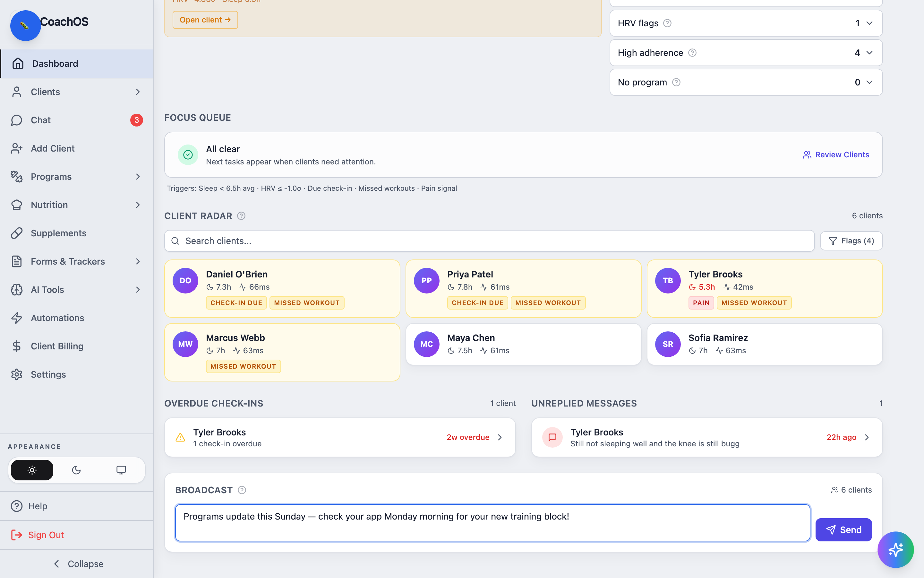This screenshot has width=924, height=578.
Task: Click the Forms & Trackers document icon
Action: tap(16, 261)
